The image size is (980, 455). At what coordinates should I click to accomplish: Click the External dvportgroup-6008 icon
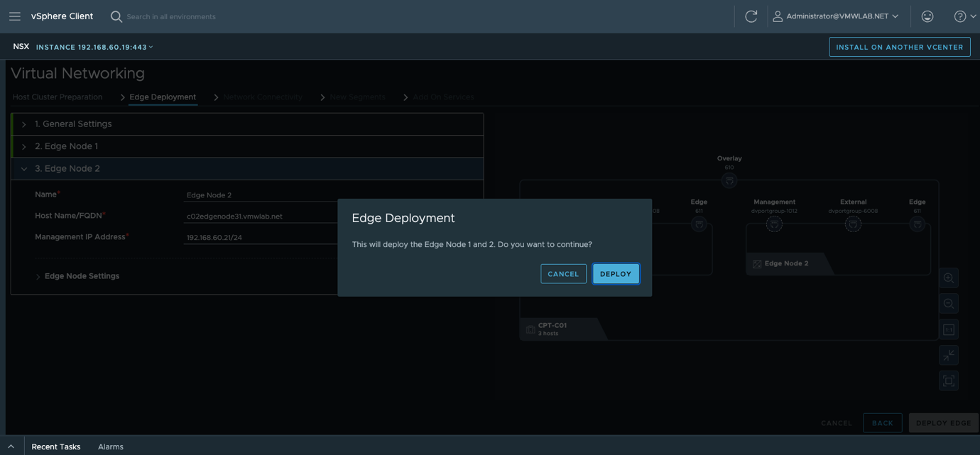853,224
